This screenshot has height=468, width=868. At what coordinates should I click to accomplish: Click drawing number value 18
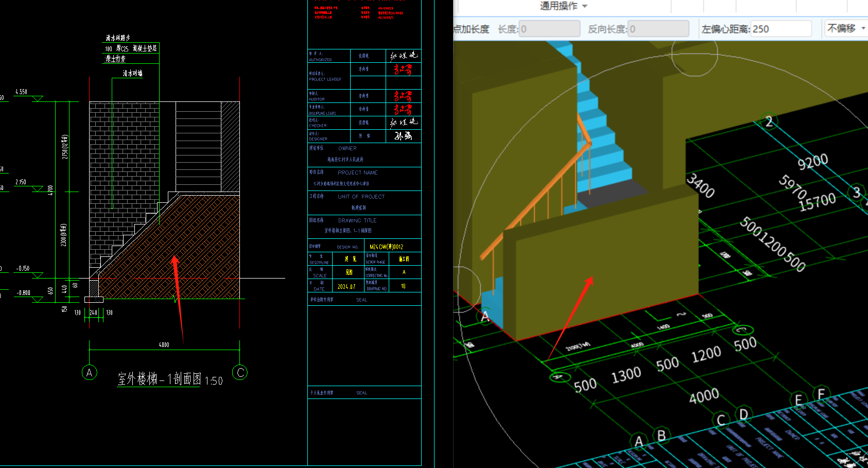pyautogui.click(x=403, y=286)
